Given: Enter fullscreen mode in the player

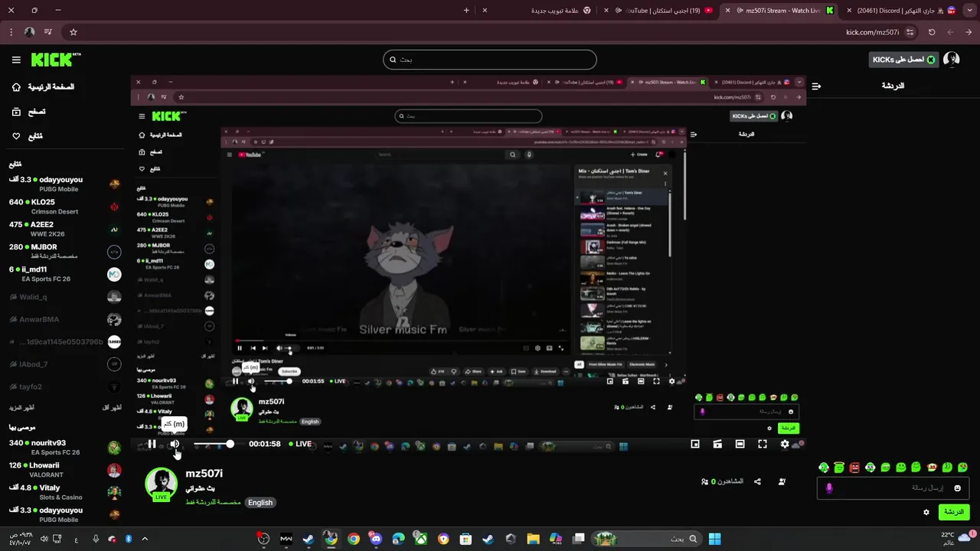Looking at the screenshot, I should click(763, 444).
